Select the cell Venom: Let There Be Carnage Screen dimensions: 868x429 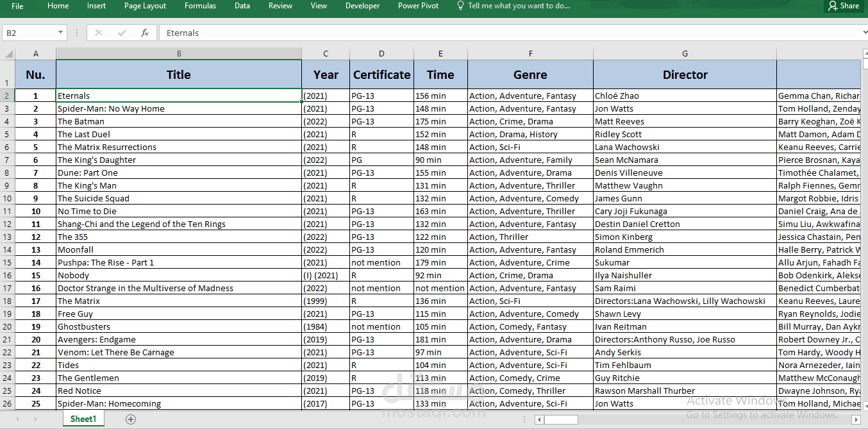pos(179,352)
